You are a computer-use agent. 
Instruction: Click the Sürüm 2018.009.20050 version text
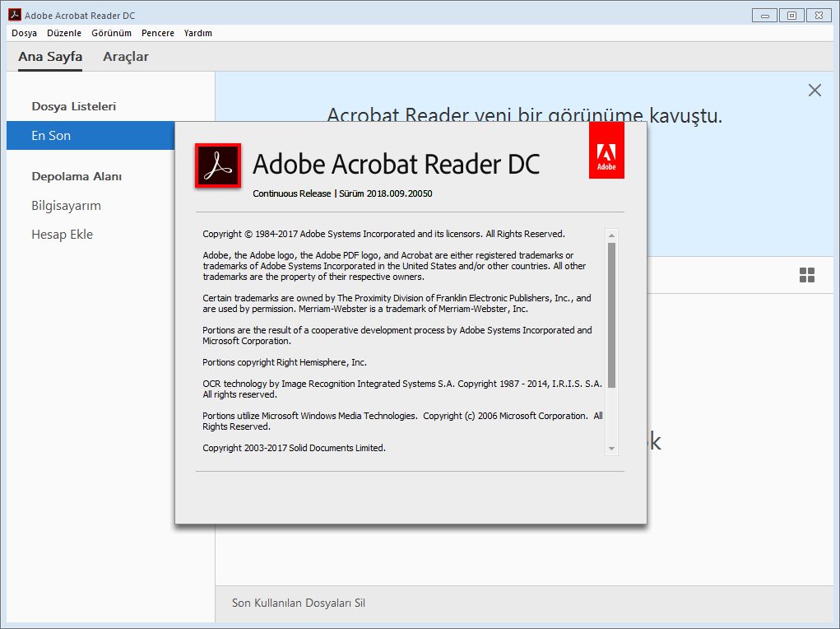point(386,193)
